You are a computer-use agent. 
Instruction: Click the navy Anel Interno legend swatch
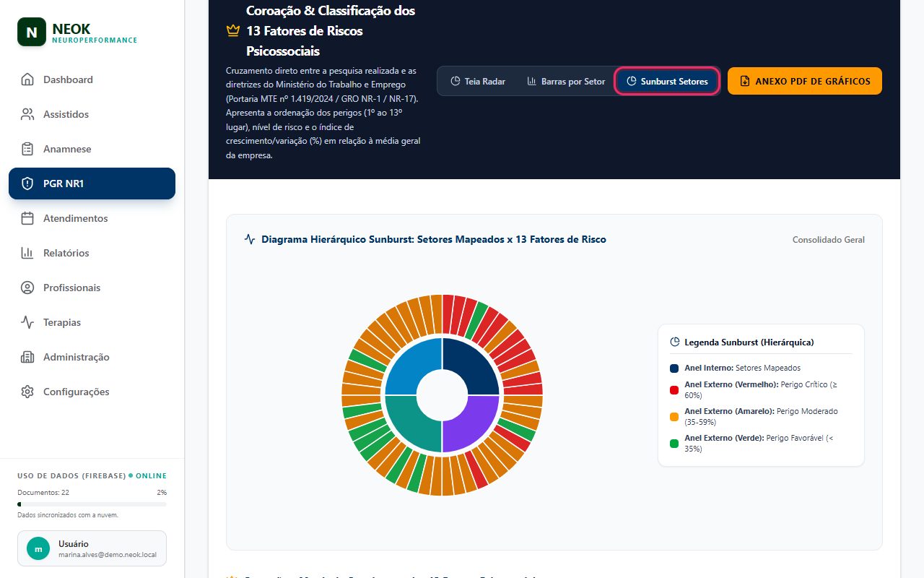coord(674,368)
